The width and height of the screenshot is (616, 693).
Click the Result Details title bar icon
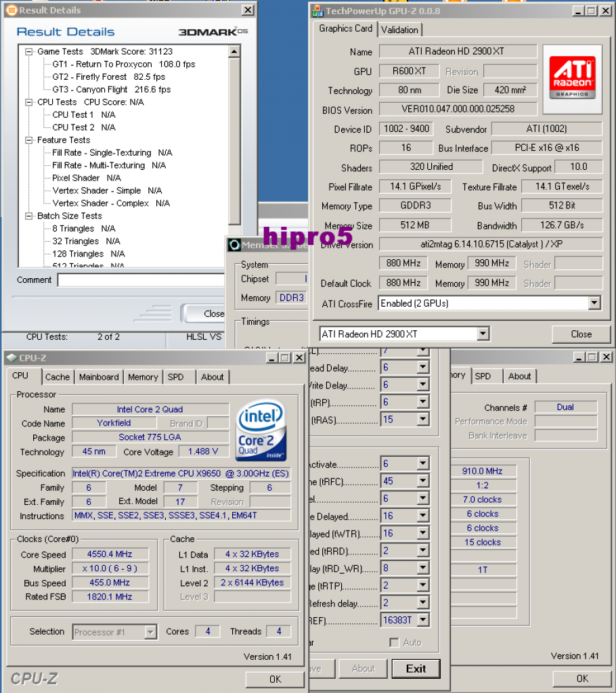click(x=12, y=10)
